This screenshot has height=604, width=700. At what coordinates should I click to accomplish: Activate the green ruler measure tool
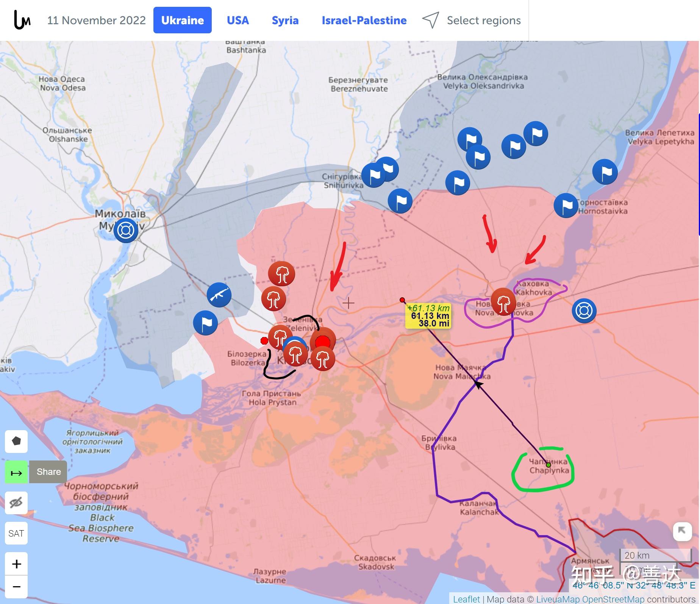coord(16,472)
